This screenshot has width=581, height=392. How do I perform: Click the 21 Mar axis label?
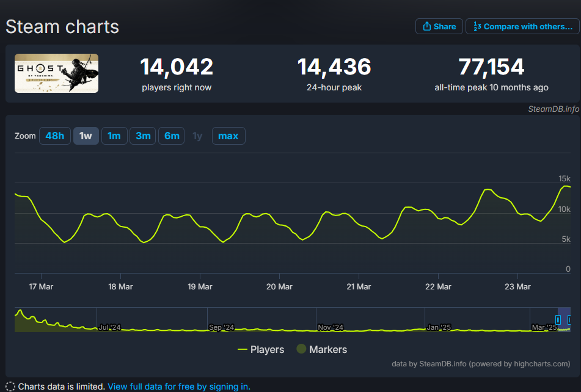point(359,286)
